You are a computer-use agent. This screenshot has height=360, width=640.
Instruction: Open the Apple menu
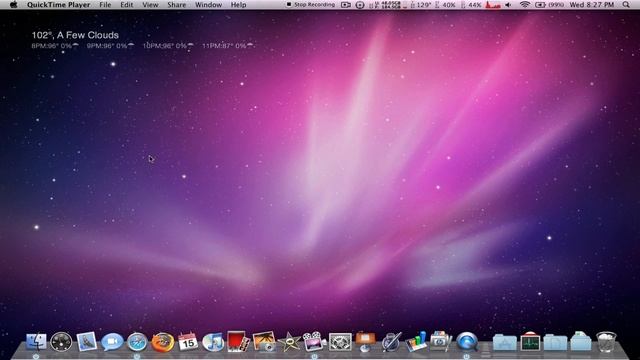(x=13, y=5)
